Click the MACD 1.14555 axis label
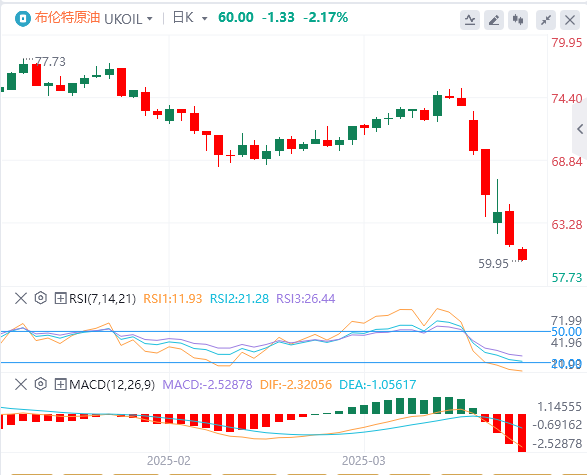Image resolution: width=587 pixels, height=475 pixels. (559, 407)
